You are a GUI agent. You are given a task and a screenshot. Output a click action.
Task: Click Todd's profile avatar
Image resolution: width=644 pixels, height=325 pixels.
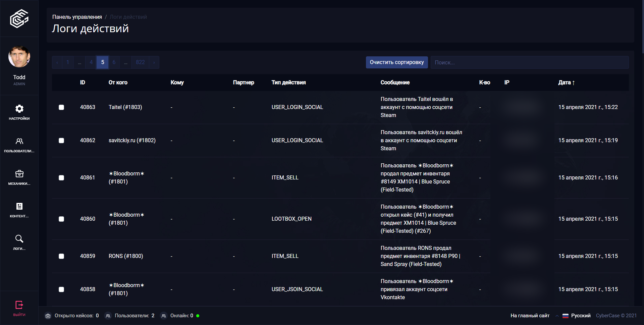[19, 57]
